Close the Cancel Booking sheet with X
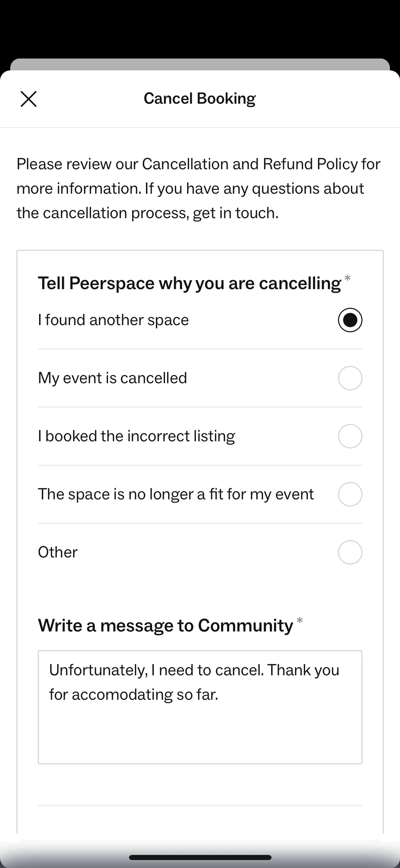This screenshot has width=400, height=868. click(x=29, y=99)
